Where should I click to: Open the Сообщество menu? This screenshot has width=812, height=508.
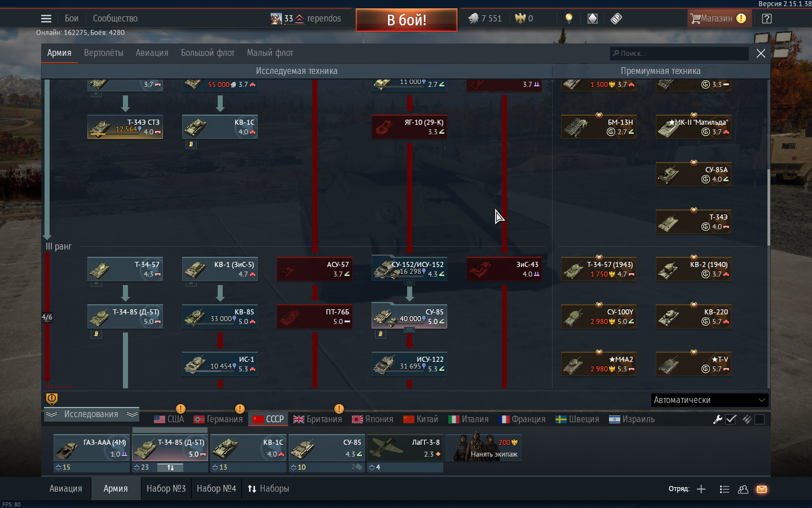pos(115,19)
